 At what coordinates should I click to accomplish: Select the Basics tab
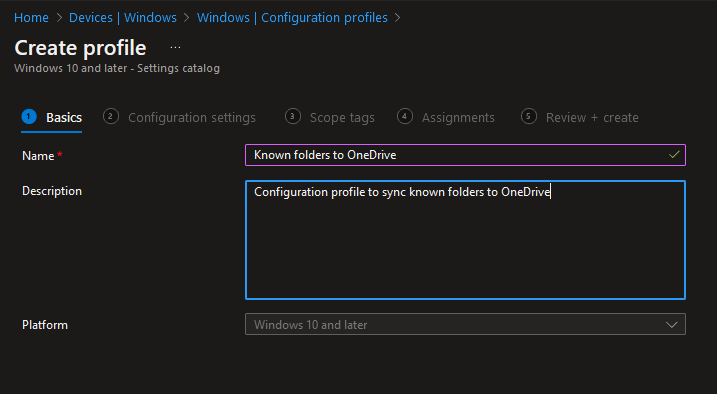click(x=52, y=117)
